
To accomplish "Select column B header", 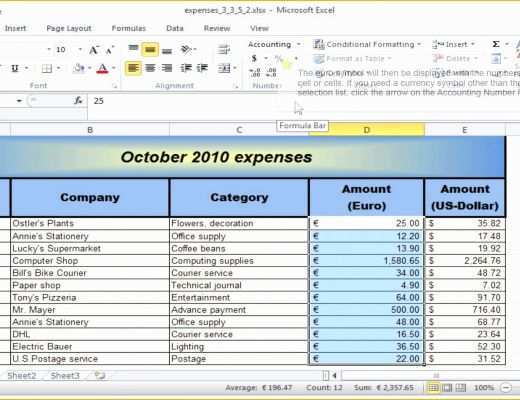I will [90, 130].
